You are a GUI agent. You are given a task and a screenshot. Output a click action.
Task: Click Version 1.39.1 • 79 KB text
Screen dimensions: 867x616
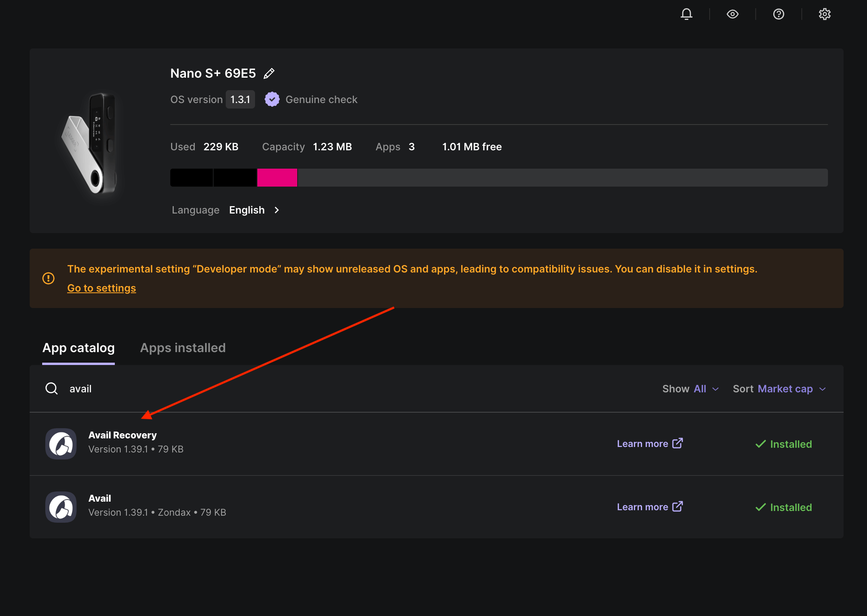[136, 449]
